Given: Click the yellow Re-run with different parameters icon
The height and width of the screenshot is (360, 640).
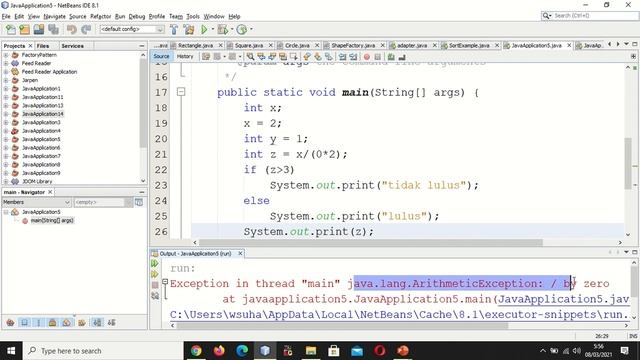Looking at the screenshot, I should [x=155, y=274].
